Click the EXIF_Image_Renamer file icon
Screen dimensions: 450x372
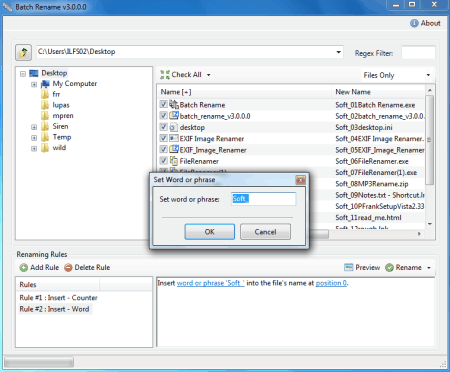174,150
